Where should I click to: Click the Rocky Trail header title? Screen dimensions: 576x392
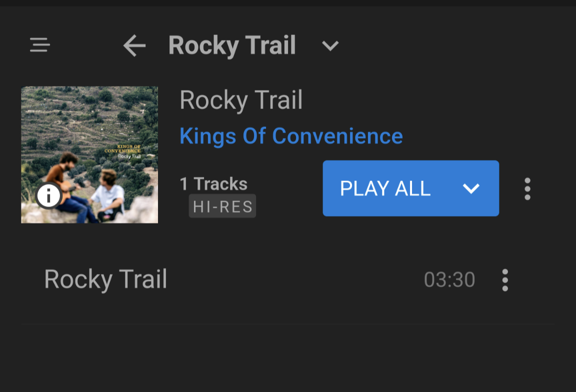click(232, 45)
